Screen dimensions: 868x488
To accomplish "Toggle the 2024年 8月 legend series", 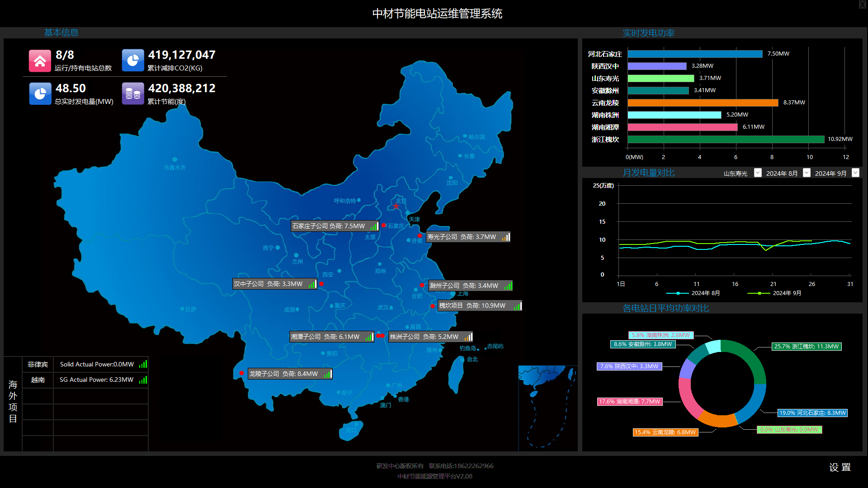I will click(x=693, y=293).
